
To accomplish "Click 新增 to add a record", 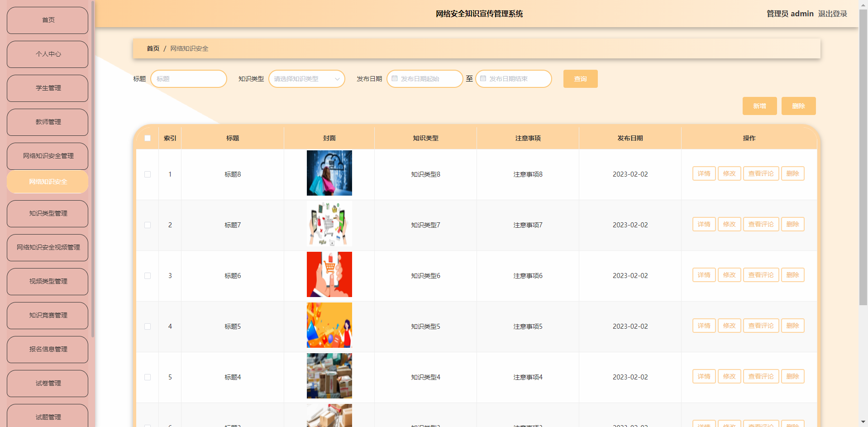I will pos(759,106).
